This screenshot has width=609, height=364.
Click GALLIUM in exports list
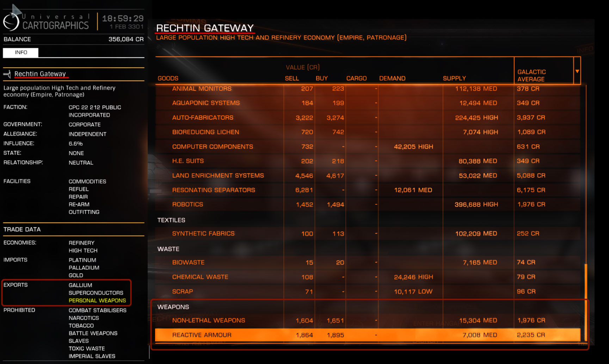click(80, 285)
